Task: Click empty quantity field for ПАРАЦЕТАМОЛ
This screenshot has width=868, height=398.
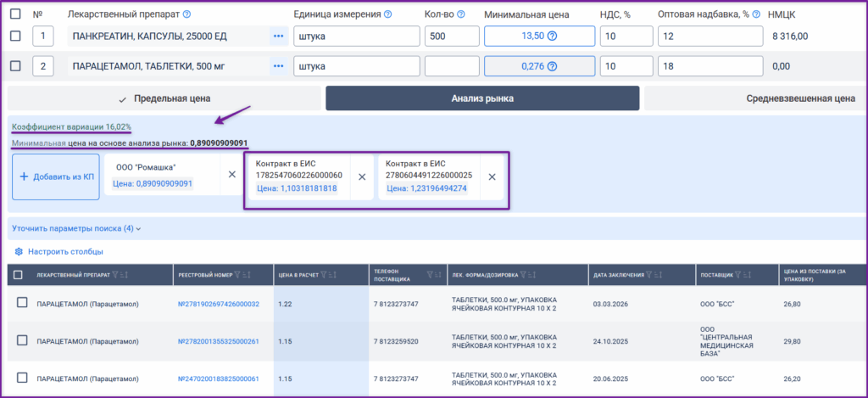Action: tap(452, 66)
